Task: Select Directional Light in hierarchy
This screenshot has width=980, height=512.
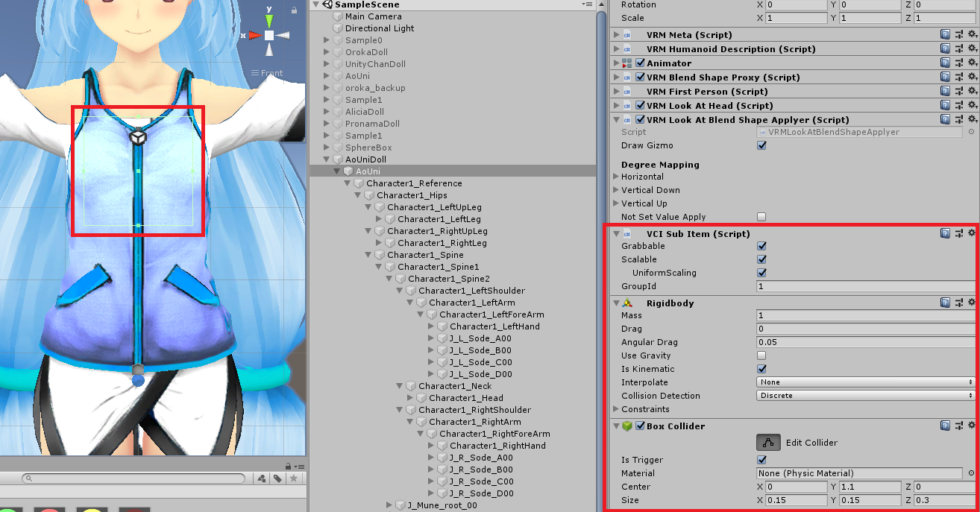Action: [x=380, y=28]
